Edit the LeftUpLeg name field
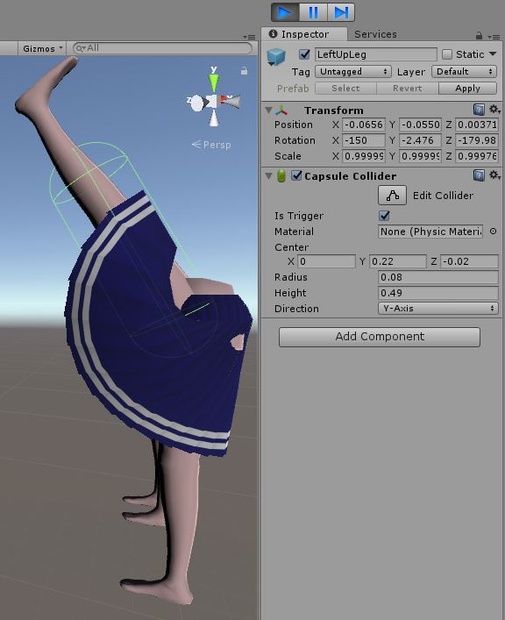 click(376, 54)
